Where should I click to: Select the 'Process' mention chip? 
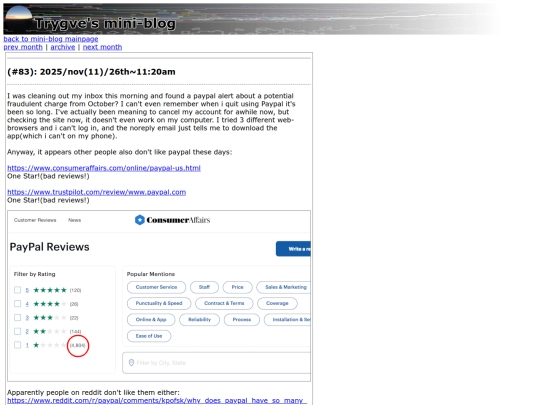(x=242, y=320)
